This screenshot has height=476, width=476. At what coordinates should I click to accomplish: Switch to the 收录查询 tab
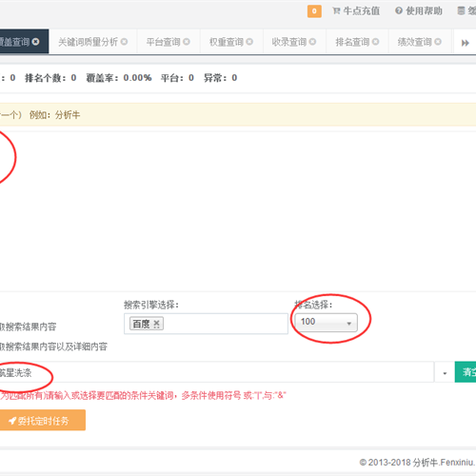click(x=289, y=42)
